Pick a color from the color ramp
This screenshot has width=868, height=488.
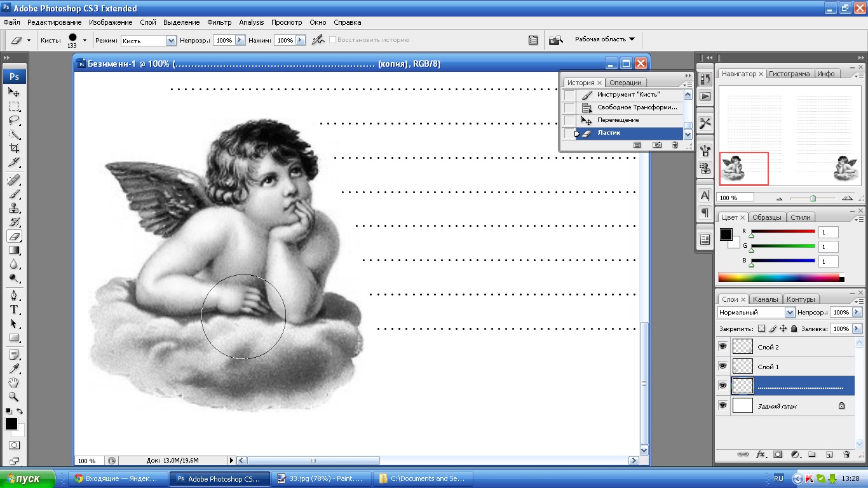[778, 278]
